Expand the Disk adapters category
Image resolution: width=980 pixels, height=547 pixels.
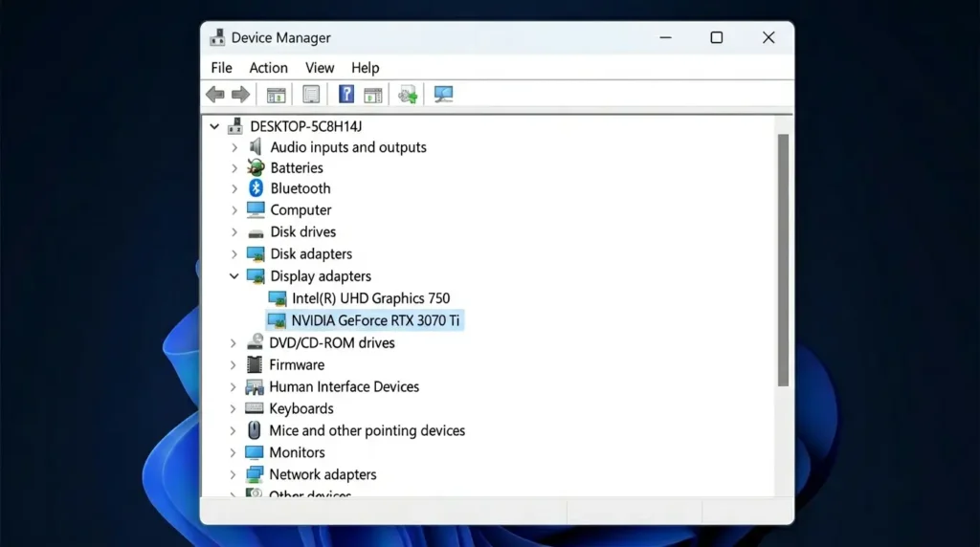(234, 254)
